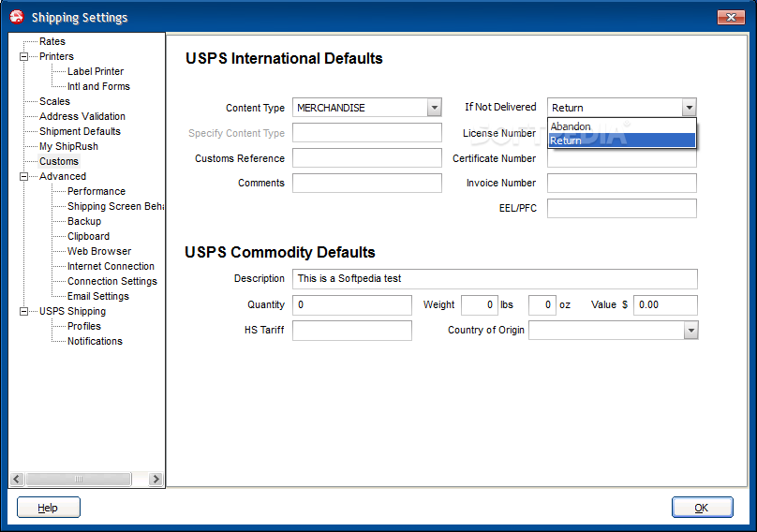The height and width of the screenshot is (532, 757).
Task: Open the Content Type dropdown arrow
Action: click(435, 107)
